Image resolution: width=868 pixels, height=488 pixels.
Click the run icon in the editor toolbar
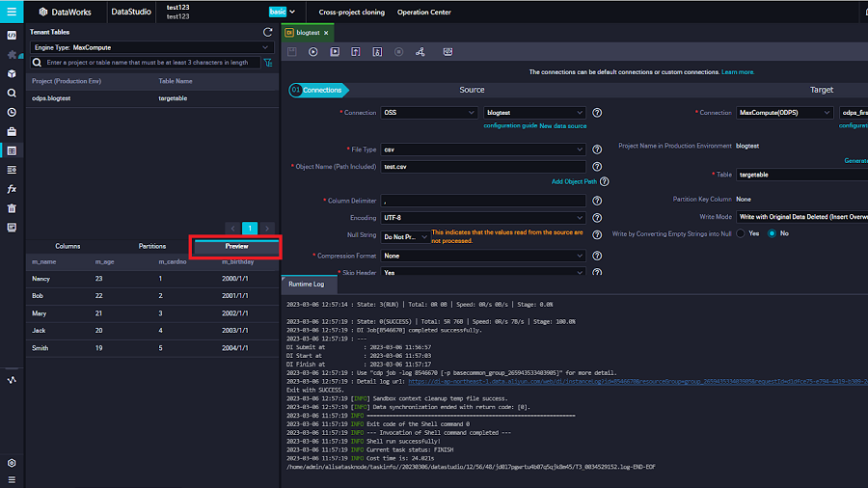coord(313,51)
